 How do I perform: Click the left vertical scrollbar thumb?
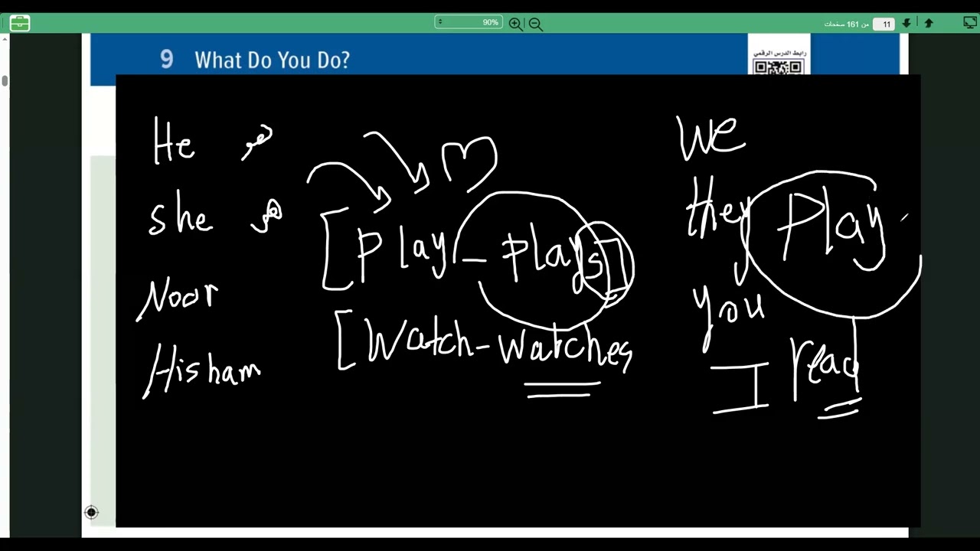tap(5, 80)
